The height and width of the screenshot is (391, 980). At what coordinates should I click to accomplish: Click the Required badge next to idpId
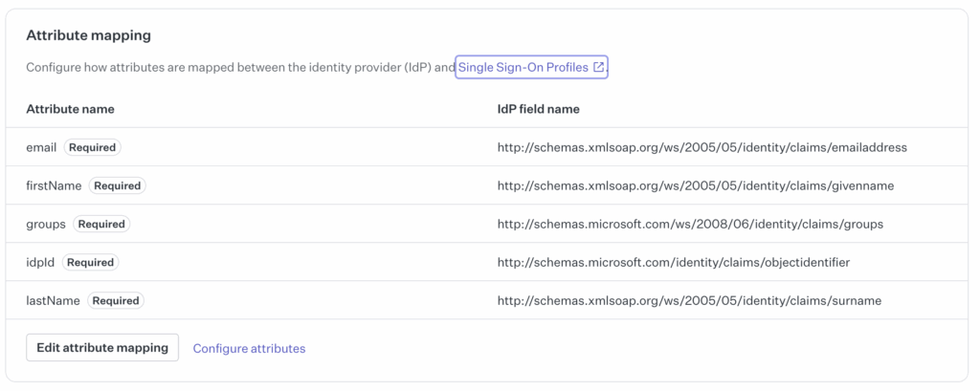pos(91,262)
